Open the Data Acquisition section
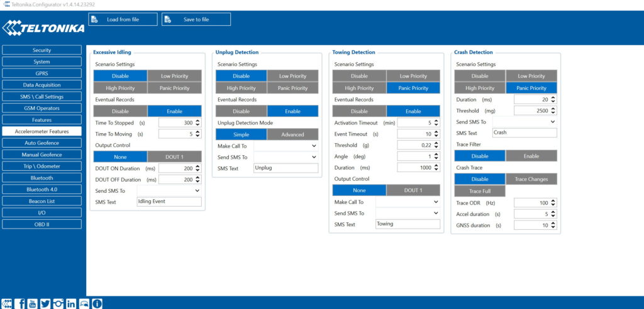The height and width of the screenshot is (309, 644). [42, 85]
